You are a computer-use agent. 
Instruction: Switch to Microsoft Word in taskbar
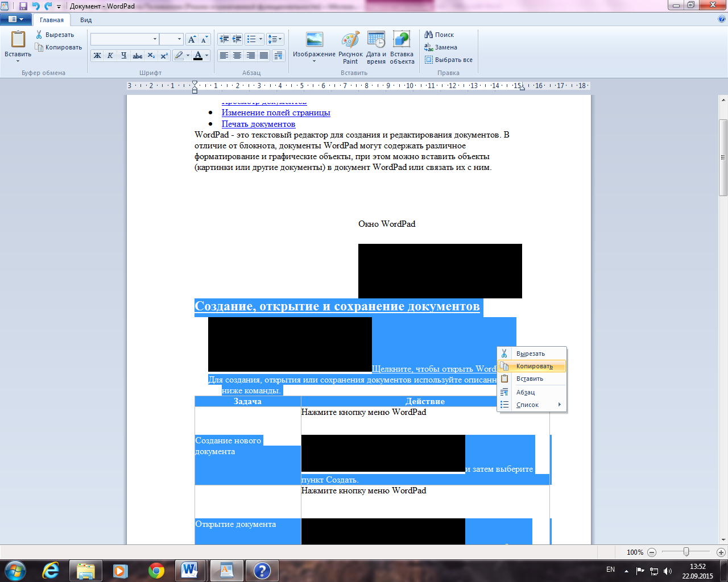(190, 571)
